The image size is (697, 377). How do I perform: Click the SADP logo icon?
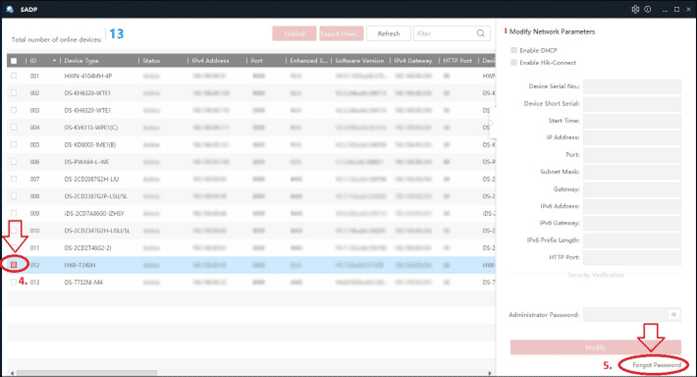pos(10,9)
